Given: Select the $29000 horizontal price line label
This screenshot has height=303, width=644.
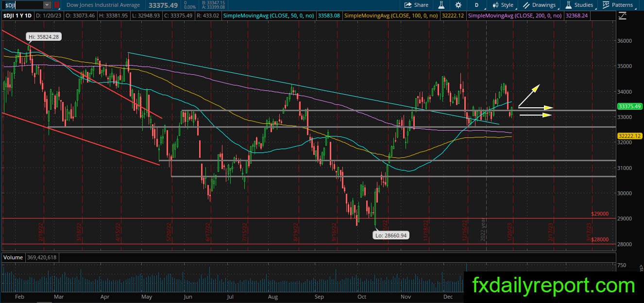Looking at the screenshot, I should [600, 214].
